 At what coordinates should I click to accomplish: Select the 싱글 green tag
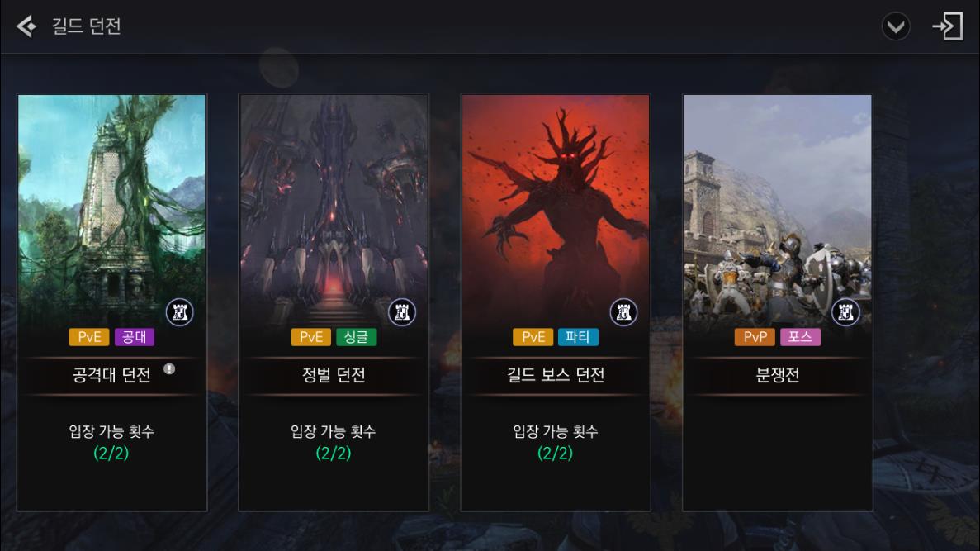pyautogui.click(x=356, y=337)
